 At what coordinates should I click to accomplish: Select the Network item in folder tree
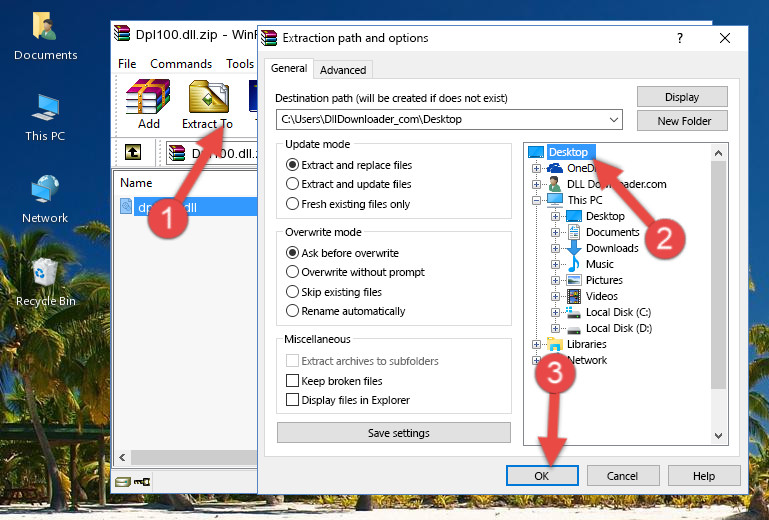click(587, 360)
